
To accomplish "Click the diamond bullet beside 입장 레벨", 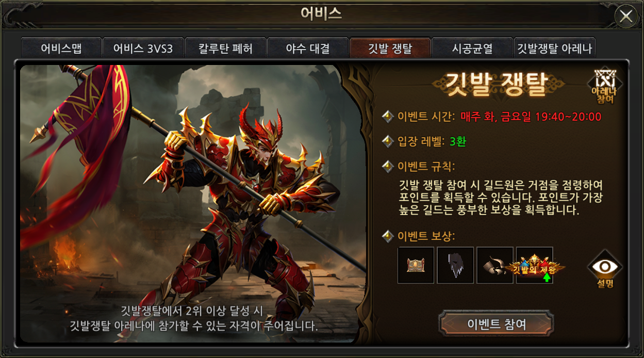I will pos(388,141).
